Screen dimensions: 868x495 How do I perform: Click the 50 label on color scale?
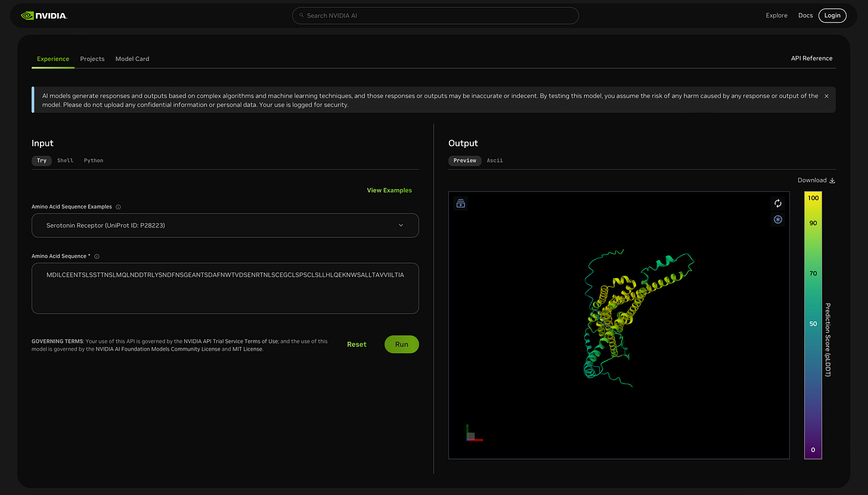pos(813,324)
